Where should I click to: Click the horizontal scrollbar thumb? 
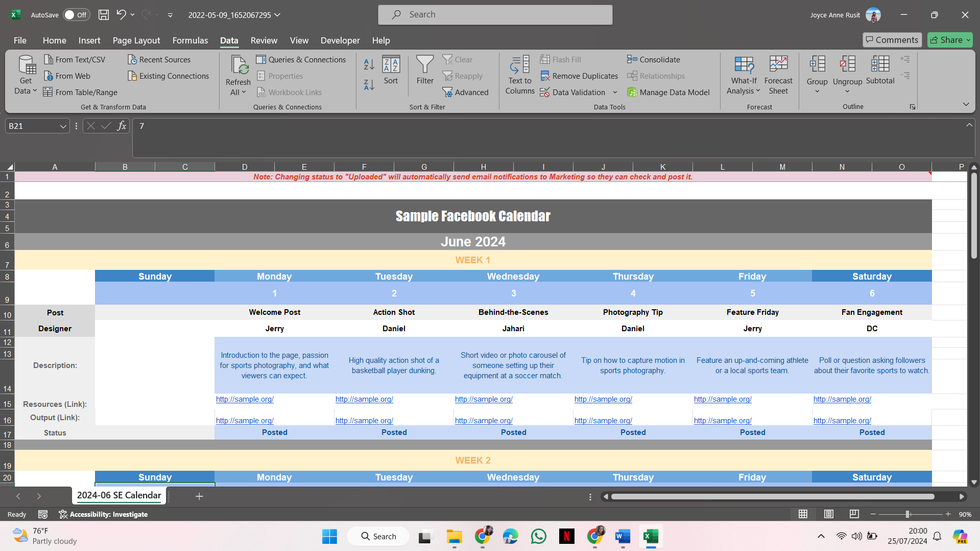[x=773, y=497]
